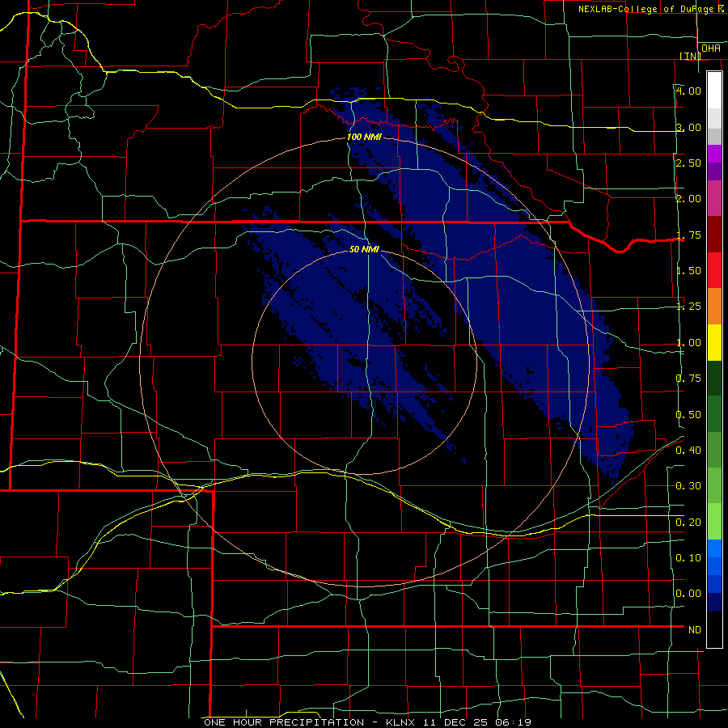Select the black ND swatch in legend
The width and height of the screenshot is (728, 728).
click(714, 629)
